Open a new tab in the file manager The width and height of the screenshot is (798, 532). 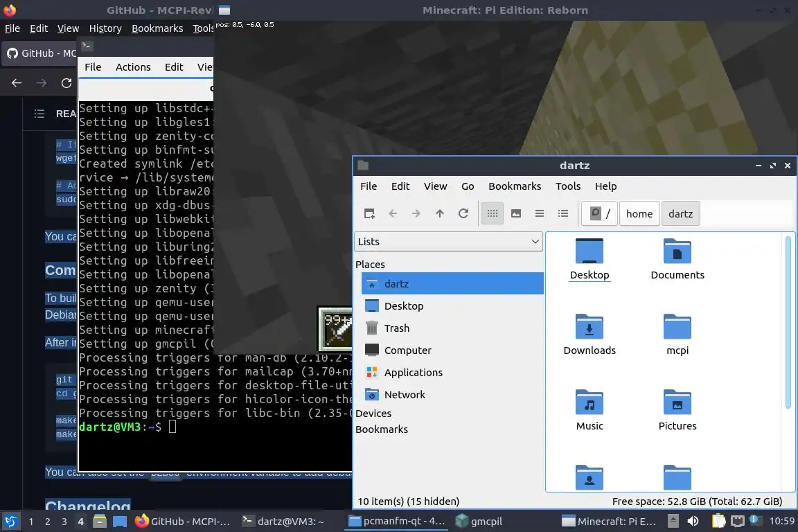[369, 213]
